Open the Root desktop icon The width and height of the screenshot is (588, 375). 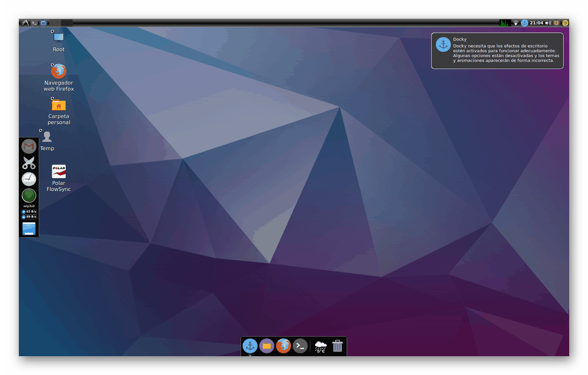click(x=58, y=41)
